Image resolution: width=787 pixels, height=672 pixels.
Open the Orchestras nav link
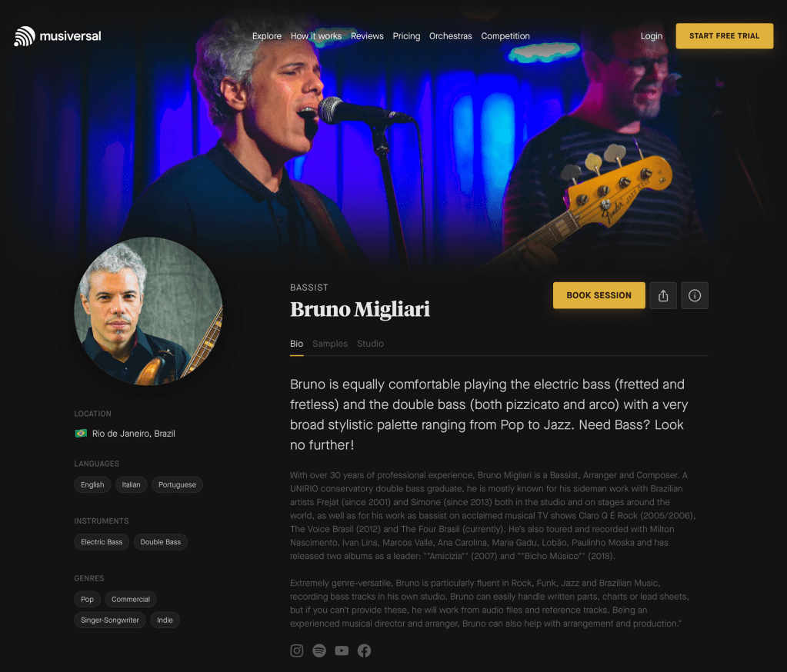pos(450,36)
